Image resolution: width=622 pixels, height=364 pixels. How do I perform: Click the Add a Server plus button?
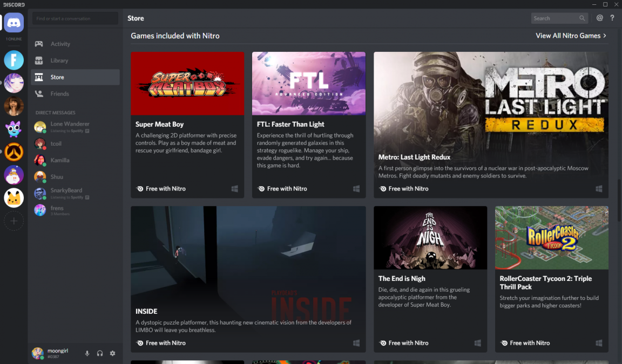point(13,221)
